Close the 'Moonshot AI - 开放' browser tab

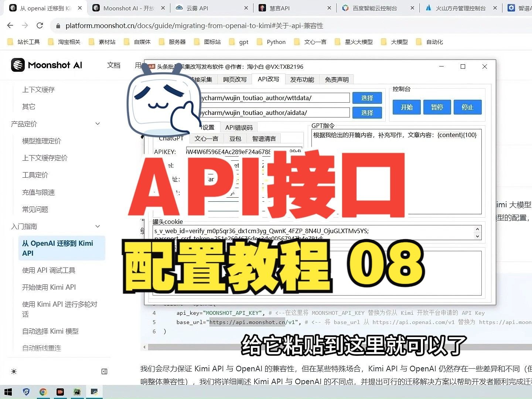pyautogui.click(x=163, y=8)
